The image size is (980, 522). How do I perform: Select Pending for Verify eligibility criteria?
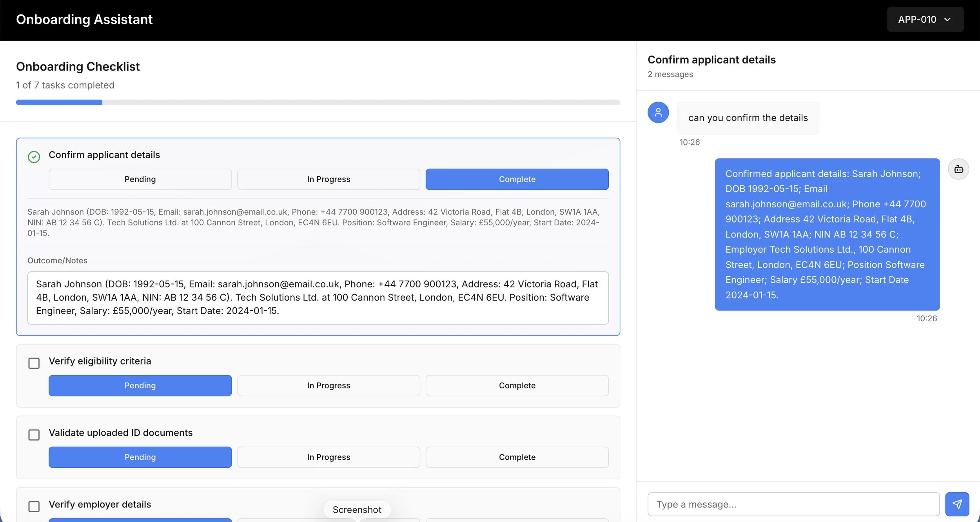[x=140, y=386]
